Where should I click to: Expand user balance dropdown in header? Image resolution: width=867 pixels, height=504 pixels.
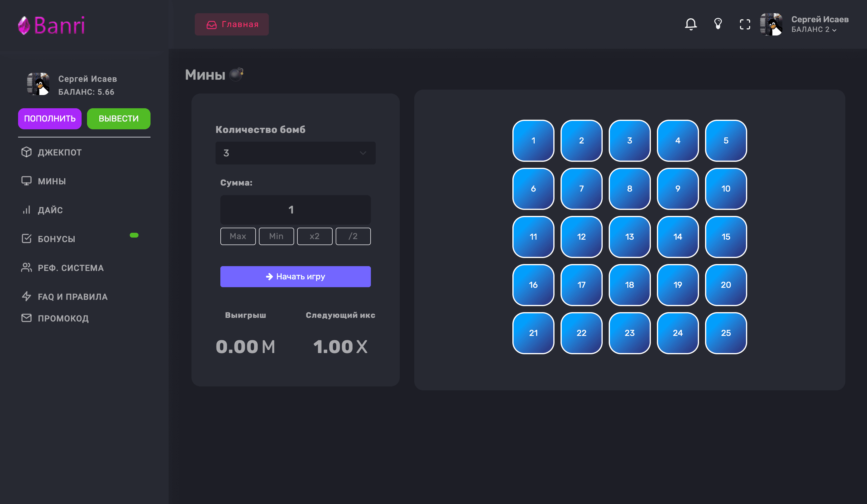coord(814,29)
